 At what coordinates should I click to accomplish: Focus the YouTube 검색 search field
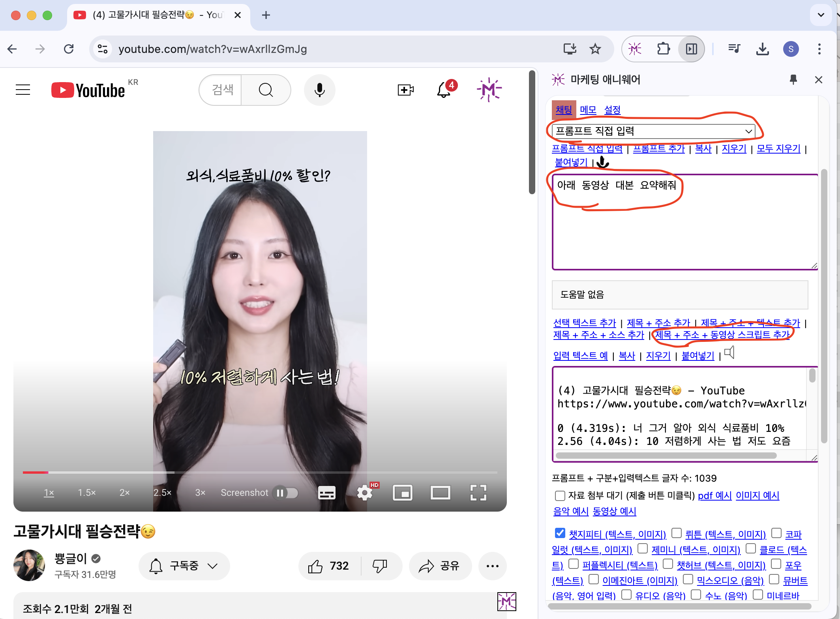pyautogui.click(x=221, y=90)
